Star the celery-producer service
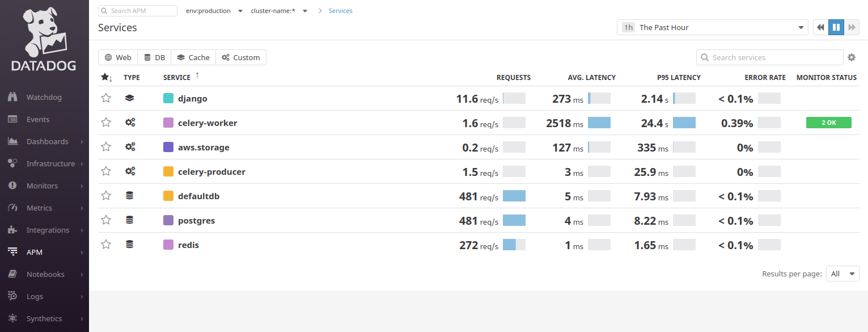The height and width of the screenshot is (332, 868). point(106,171)
